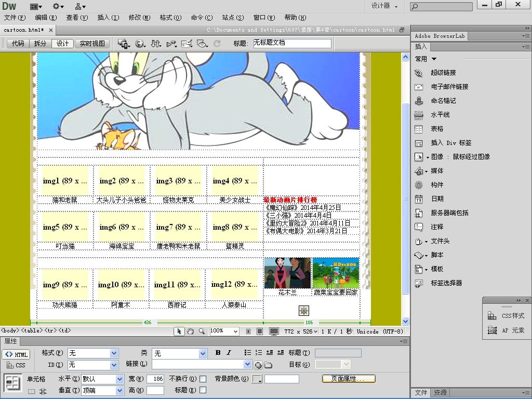Apply Ordered List formatting
This screenshot has height=399, width=532.
pyautogui.click(x=259, y=353)
